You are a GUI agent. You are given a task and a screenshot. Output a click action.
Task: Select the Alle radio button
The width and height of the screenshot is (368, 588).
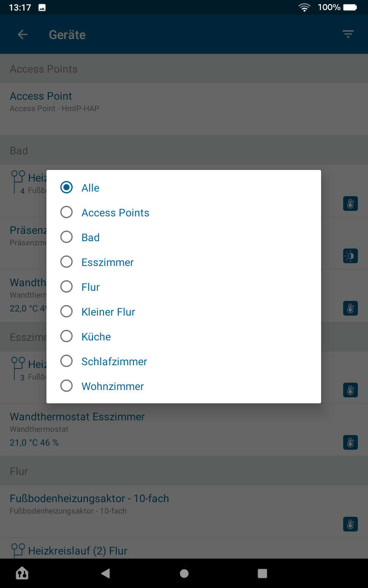click(67, 187)
